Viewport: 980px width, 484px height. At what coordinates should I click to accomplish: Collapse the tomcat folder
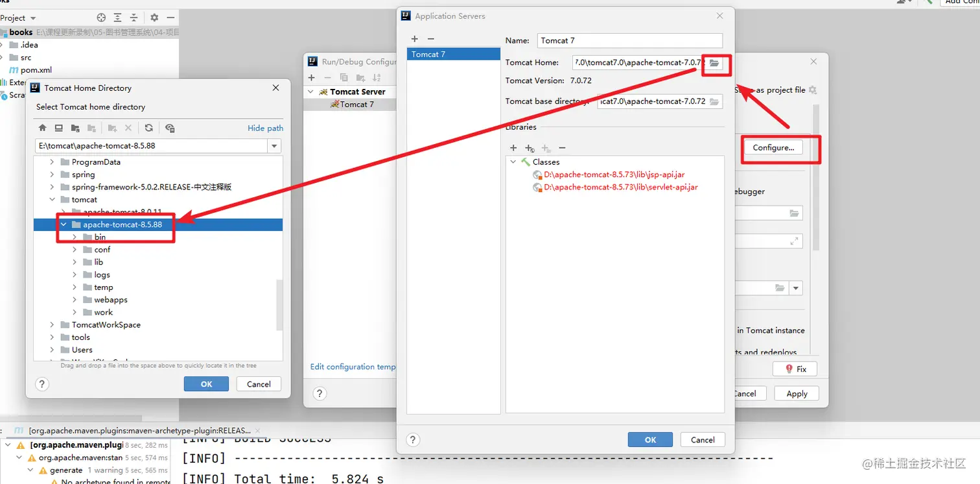pyautogui.click(x=52, y=200)
